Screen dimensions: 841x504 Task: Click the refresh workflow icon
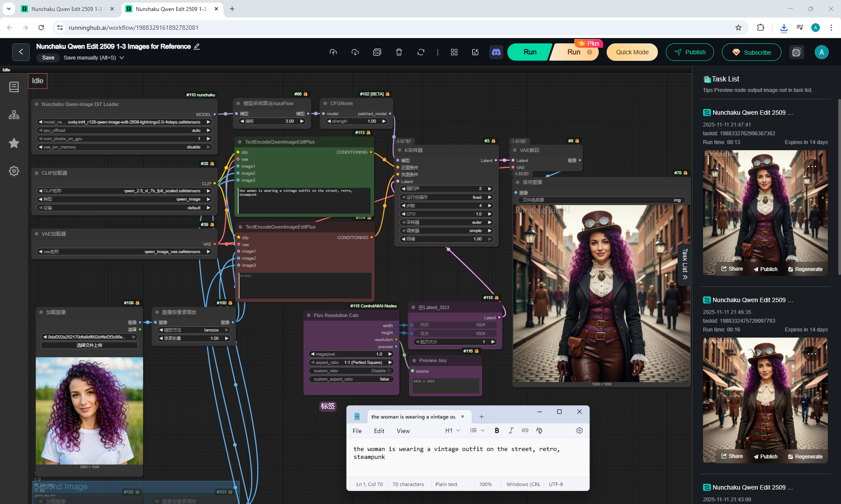pos(420,52)
